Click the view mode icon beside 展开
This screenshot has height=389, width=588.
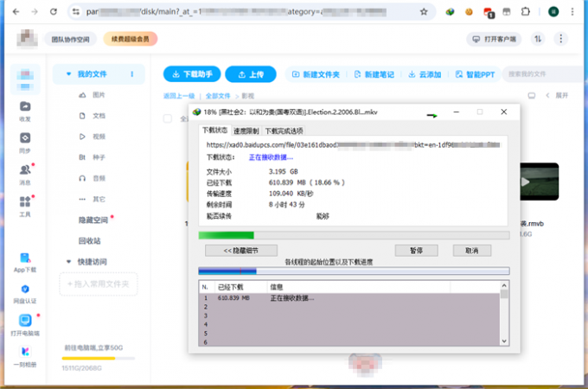[532, 96]
